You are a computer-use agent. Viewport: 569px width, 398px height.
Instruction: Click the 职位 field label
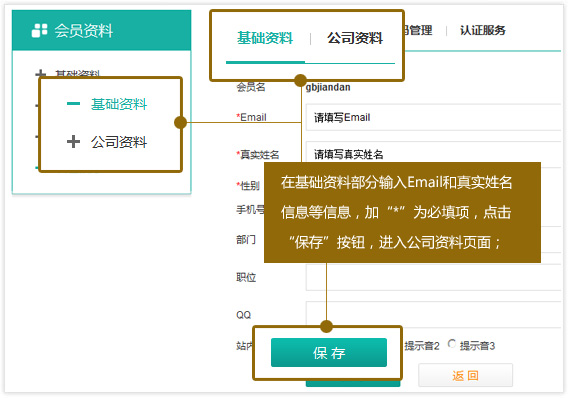246,277
